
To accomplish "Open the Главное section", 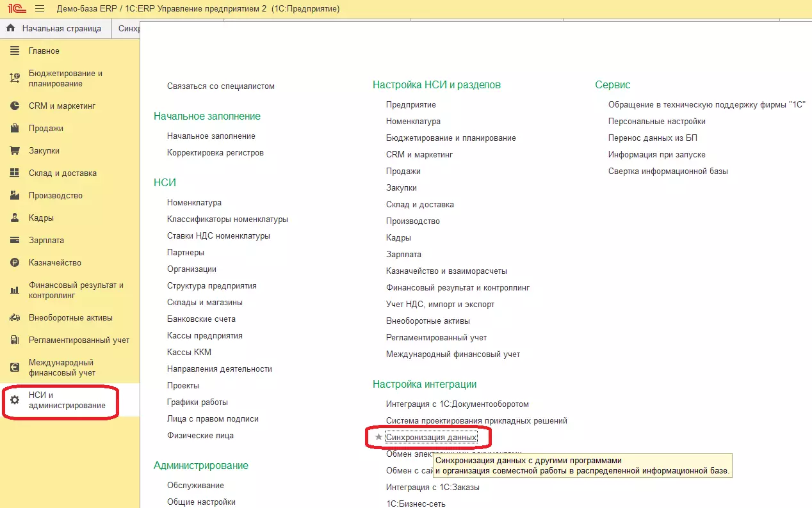I will (44, 51).
